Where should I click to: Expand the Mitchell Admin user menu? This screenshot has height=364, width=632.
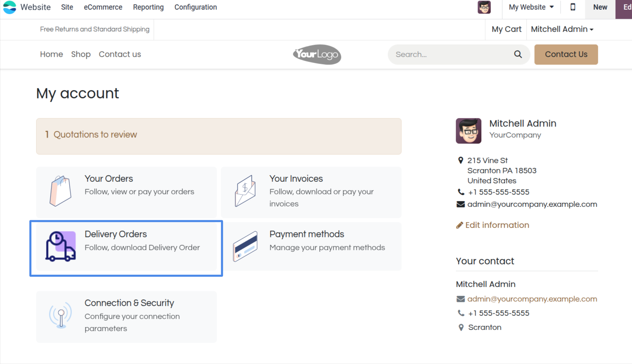[562, 29]
